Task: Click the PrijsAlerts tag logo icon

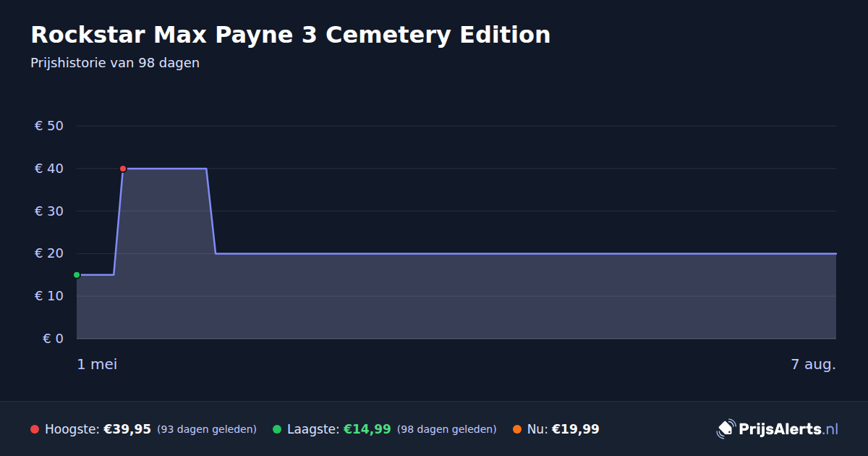Action: 726,429
